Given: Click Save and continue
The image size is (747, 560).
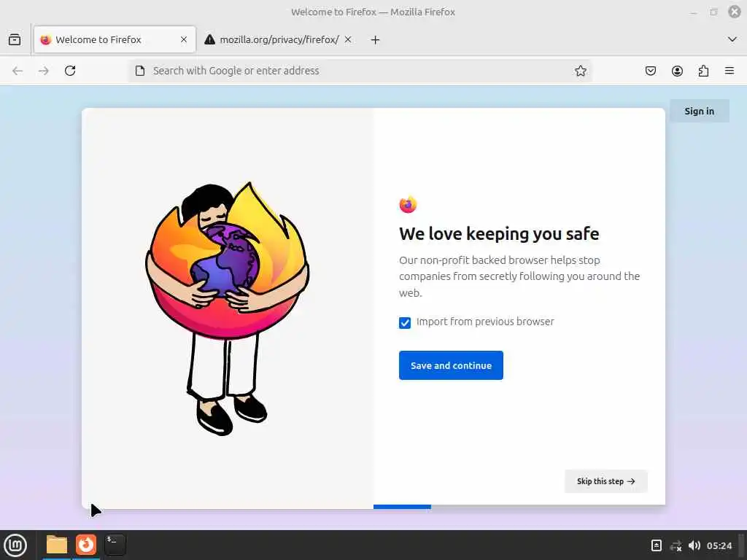Looking at the screenshot, I should click(x=451, y=365).
